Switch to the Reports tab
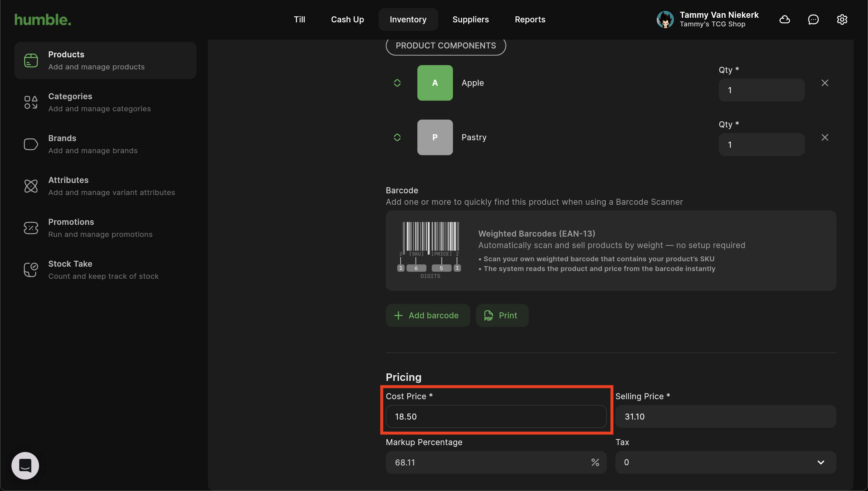This screenshot has width=868, height=491. (x=530, y=20)
